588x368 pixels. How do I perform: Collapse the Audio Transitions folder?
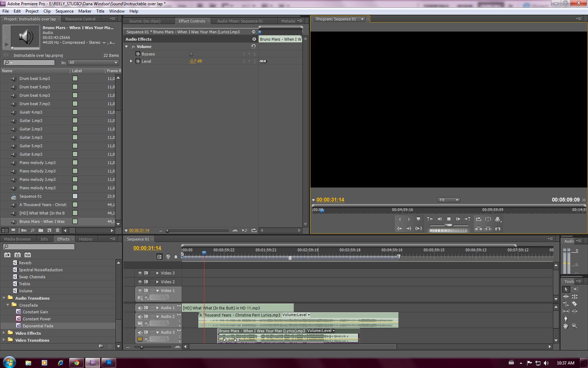tap(4, 298)
